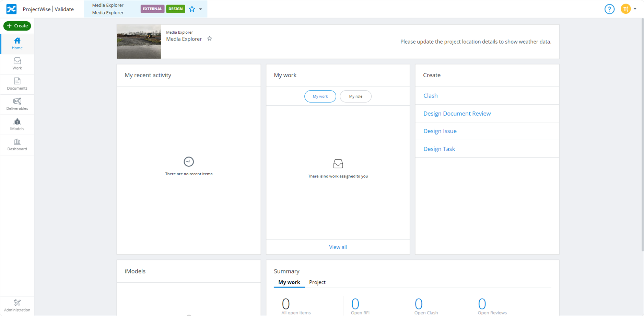This screenshot has height=316, width=644.
Task: Toggle star next to Media Explorer title
Action: 210,39
